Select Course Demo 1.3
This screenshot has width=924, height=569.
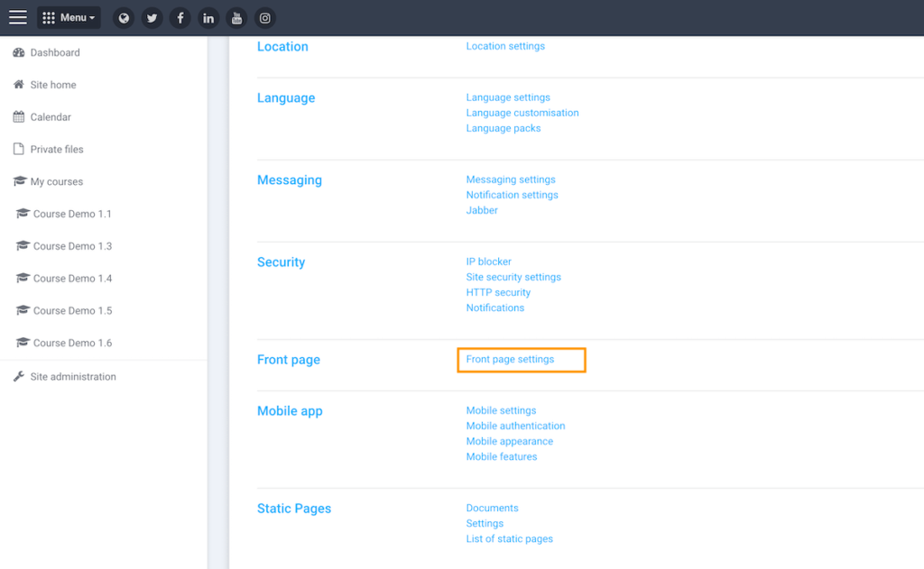pyautogui.click(x=72, y=246)
